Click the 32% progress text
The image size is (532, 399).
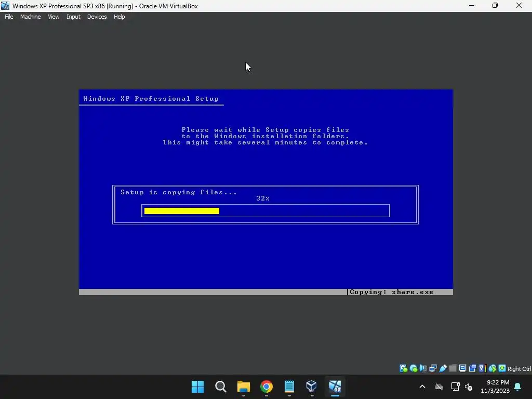coord(263,198)
